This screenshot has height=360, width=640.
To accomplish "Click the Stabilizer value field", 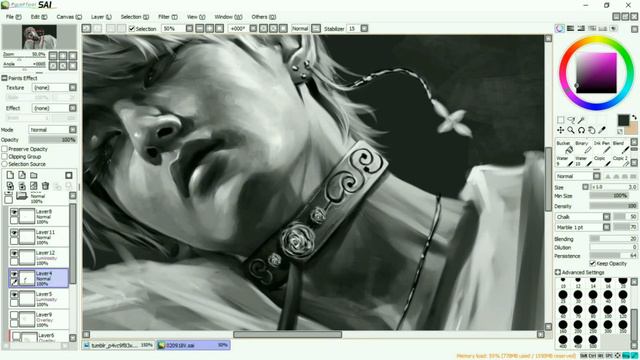I will (x=353, y=29).
